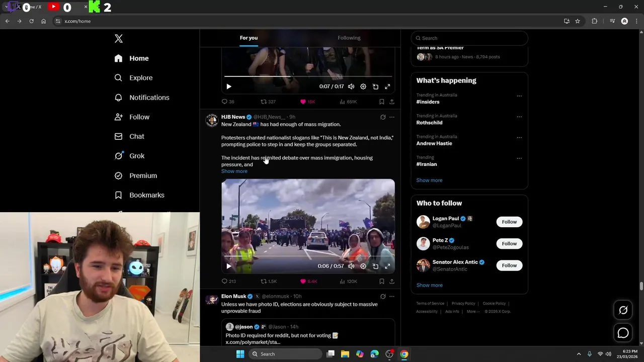Open more options on Elon Musk post
644x362 pixels.
click(392, 297)
